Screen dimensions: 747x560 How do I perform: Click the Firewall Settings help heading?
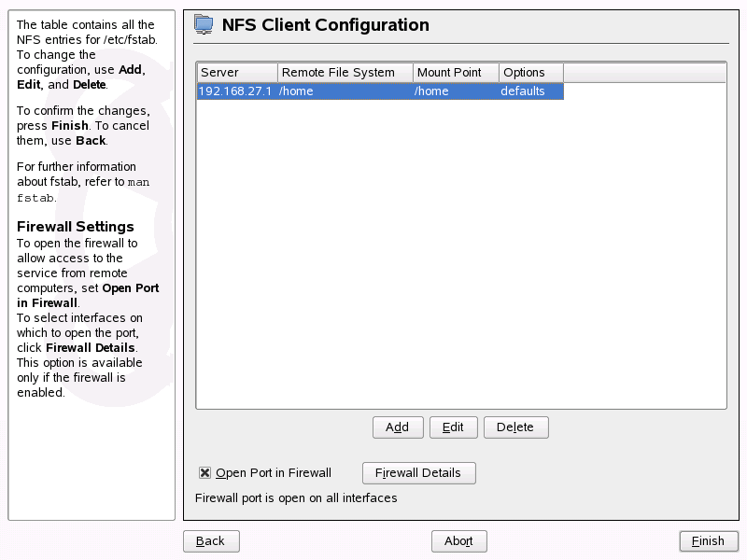[x=76, y=227]
